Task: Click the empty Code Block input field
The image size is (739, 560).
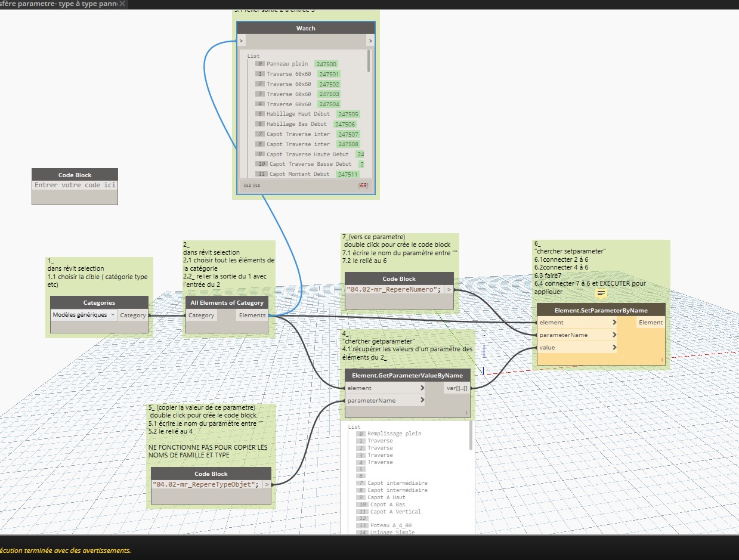Action: pyautogui.click(x=75, y=185)
